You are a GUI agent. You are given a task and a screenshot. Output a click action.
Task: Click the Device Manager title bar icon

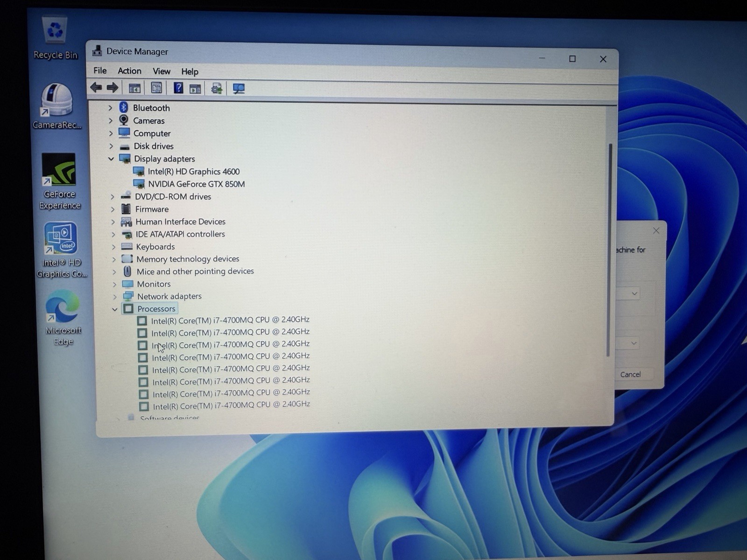point(97,50)
